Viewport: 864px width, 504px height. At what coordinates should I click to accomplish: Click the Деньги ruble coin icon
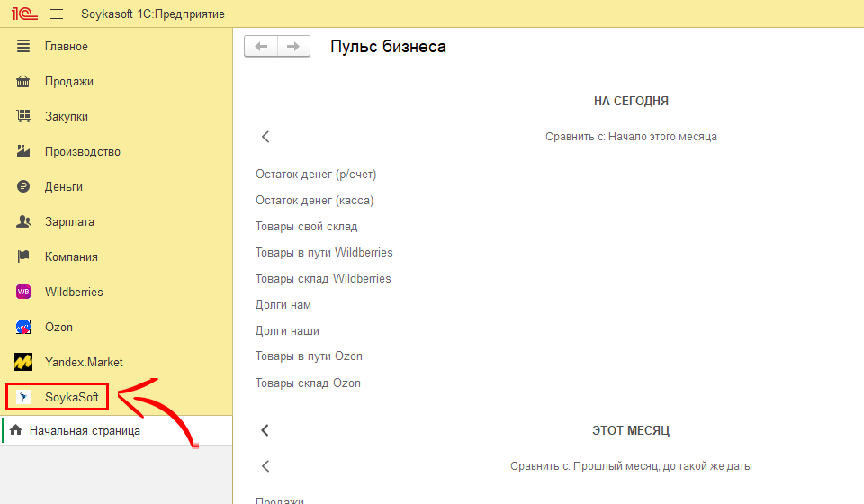pos(24,186)
